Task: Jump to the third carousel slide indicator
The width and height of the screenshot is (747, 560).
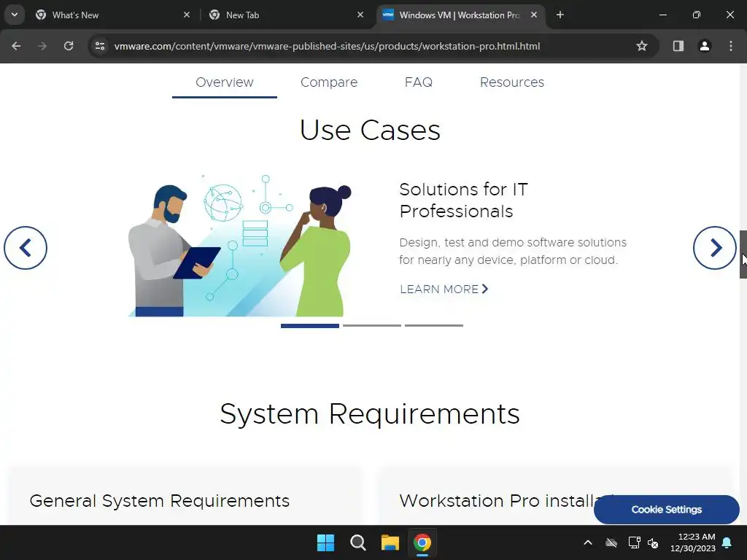Action: pos(434,326)
